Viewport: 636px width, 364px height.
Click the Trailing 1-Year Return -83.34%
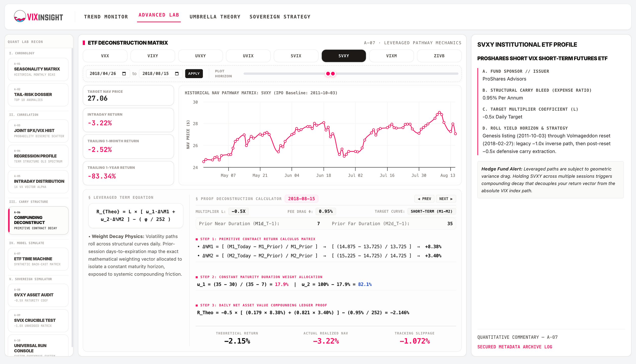pos(102,176)
